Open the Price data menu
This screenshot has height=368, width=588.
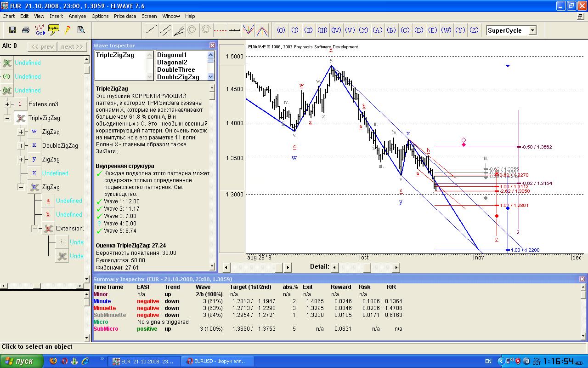125,16
